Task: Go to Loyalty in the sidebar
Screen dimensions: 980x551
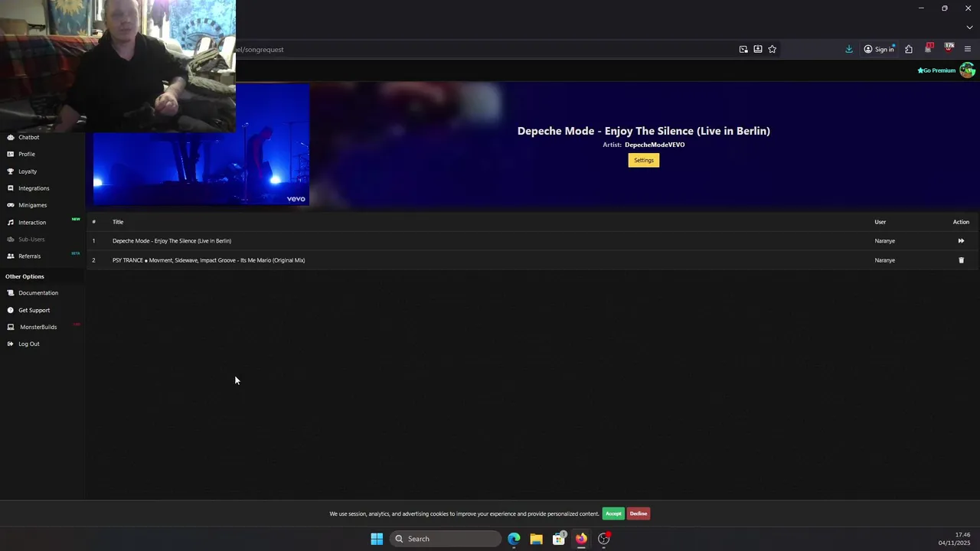Action: [x=28, y=171]
